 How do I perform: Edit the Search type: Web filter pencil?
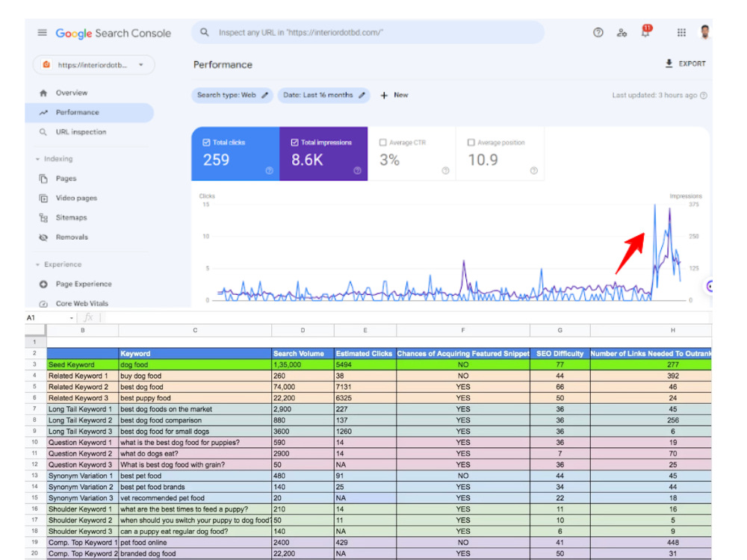(x=265, y=96)
